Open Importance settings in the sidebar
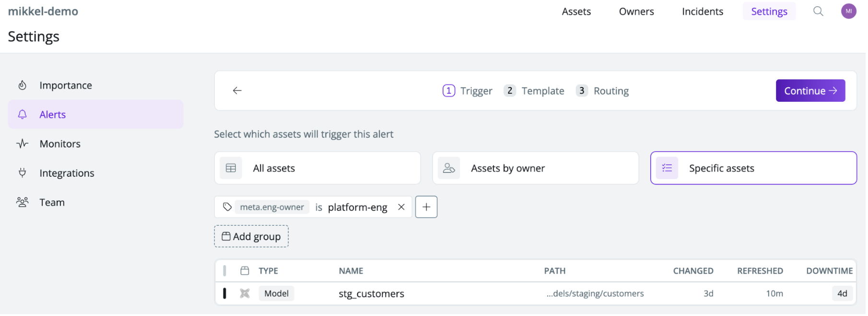Viewport: 868px width, 316px height. pos(66,85)
